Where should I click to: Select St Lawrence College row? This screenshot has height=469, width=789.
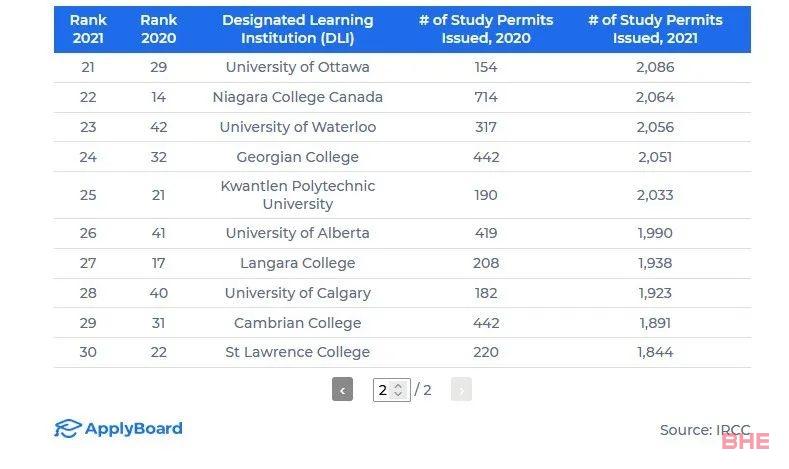[403, 352]
